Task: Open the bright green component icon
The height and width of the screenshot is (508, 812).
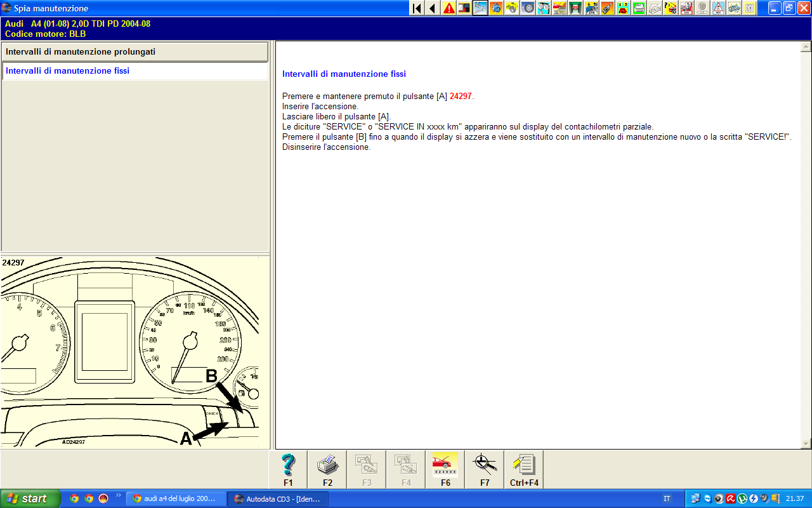Action: coord(639,8)
